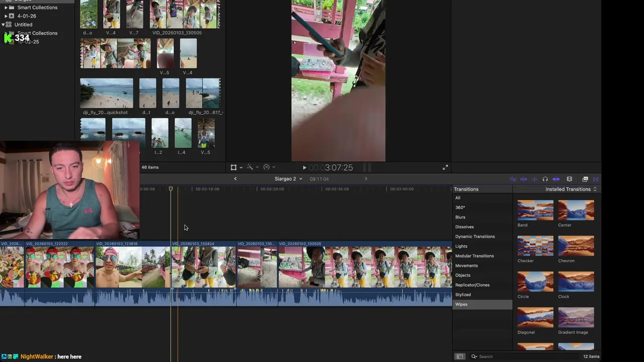Show the Effects browser
The height and width of the screenshot is (362, 644).
click(x=585, y=179)
